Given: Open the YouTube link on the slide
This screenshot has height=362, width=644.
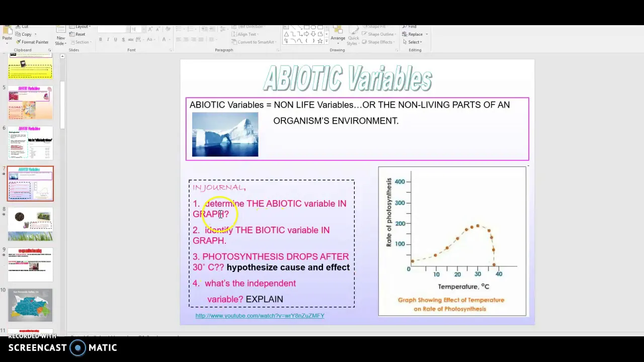Looking at the screenshot, I should click(x=260, y=316).
